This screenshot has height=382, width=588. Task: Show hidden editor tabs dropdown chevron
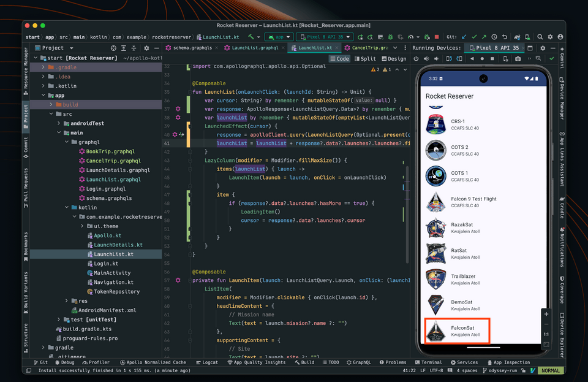(395, 48)
